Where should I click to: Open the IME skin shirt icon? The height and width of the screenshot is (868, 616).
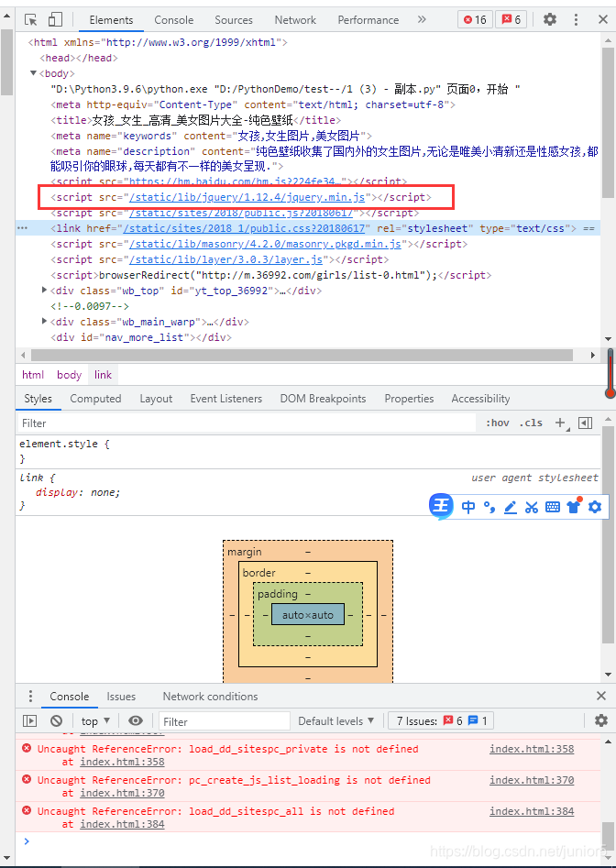tap(574, 506)
